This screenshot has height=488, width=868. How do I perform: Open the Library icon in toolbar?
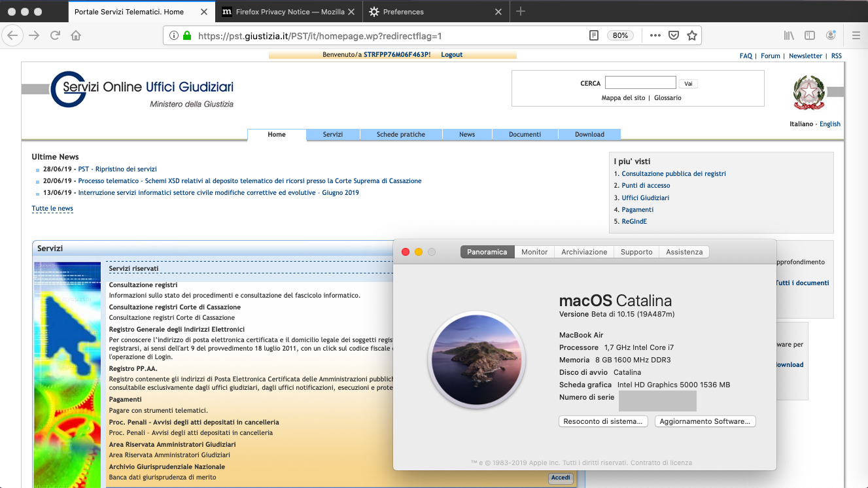(789, 35)
